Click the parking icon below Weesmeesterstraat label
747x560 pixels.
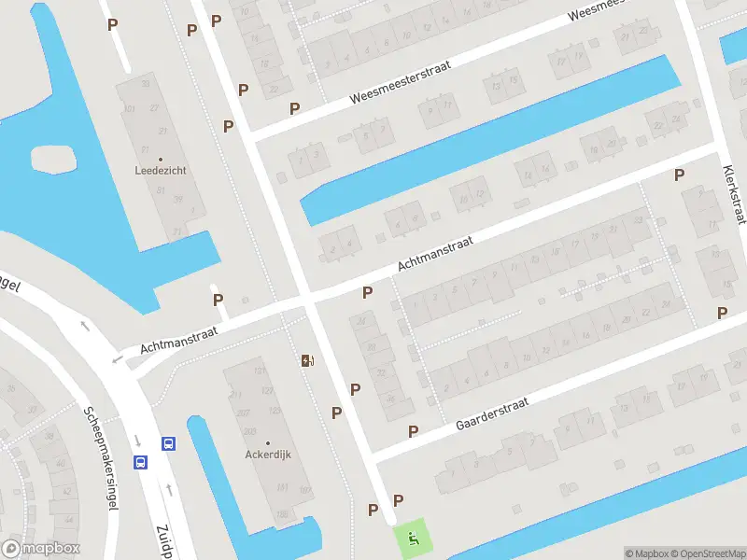pyautogui.click(x=295, y=109)
